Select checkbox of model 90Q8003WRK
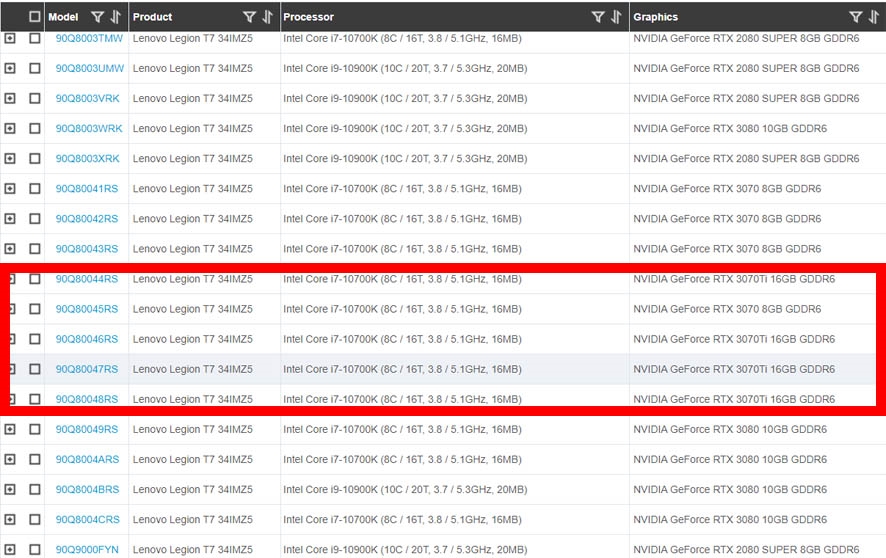Image resolution: width=886 pixels, height=558 pixels. coord(34,128)
